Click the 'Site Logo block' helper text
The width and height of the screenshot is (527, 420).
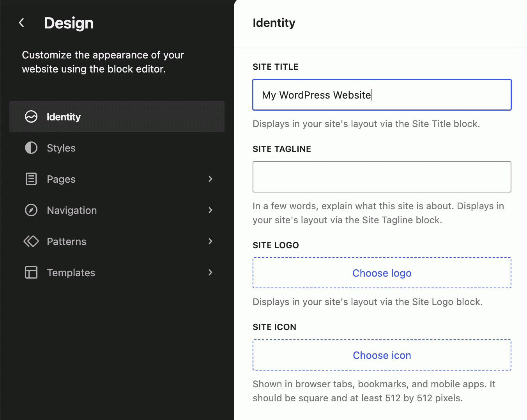coord(368,302)
